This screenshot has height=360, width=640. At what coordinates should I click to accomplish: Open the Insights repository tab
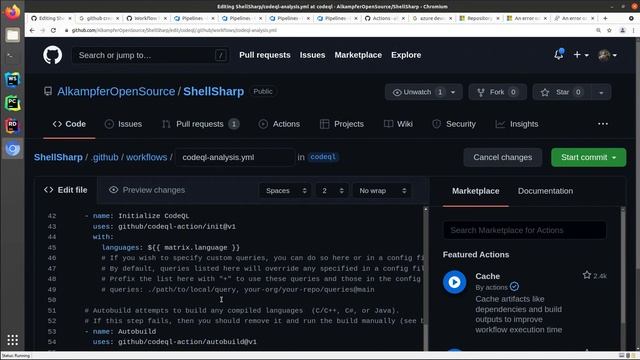pyautogui.click(x=517, y=124)
